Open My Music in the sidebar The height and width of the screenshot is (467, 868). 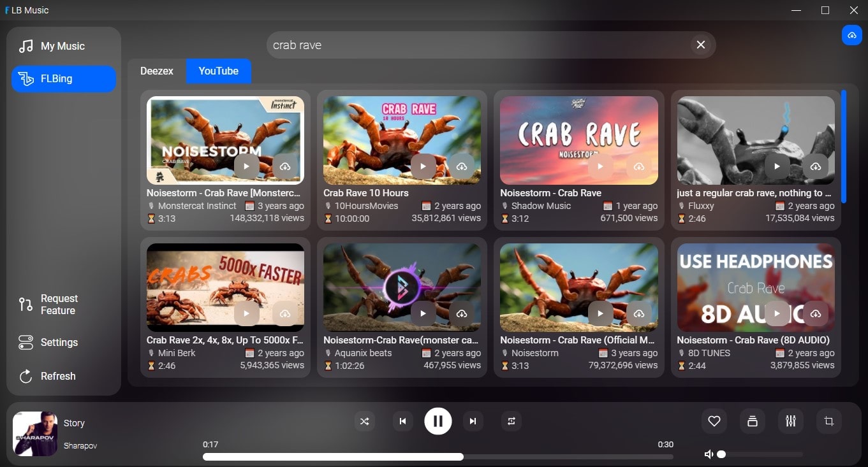point(64,46)
